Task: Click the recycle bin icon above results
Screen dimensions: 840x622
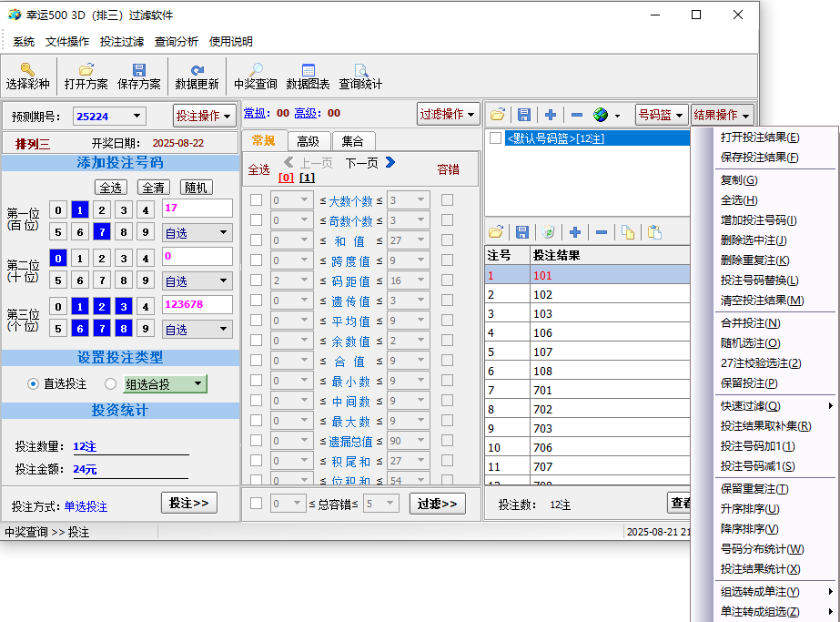Action: click(x=548, y=232)
